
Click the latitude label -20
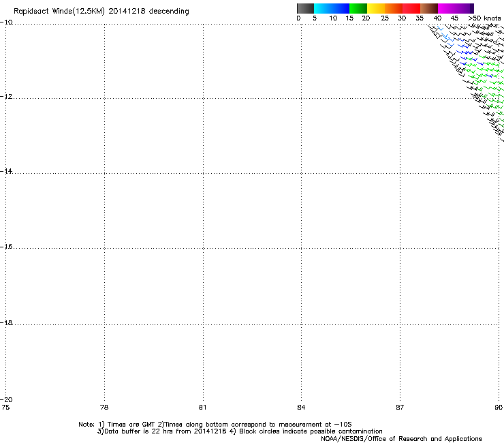click(6, 399)
